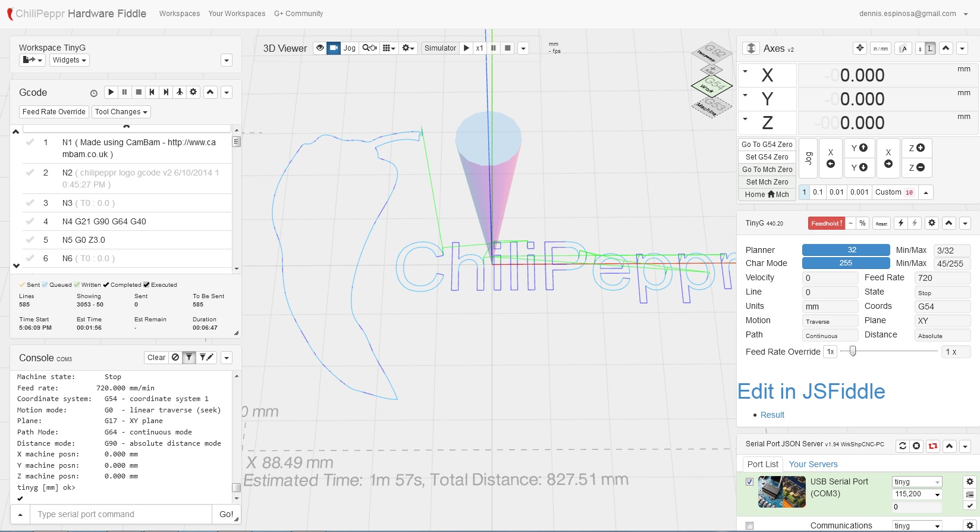
Task: Step to next Gcode line
Action: pyautogui.click(x=166, y=92)
